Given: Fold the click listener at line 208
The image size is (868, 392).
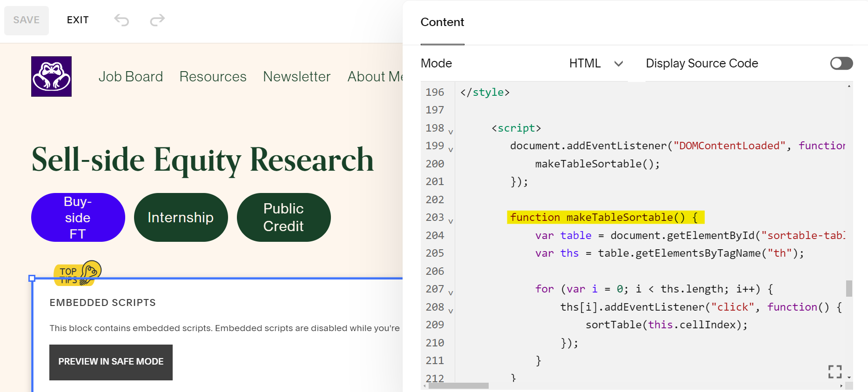Looking at the screenshot, I should pyautogui.click(x=451, y=311).
